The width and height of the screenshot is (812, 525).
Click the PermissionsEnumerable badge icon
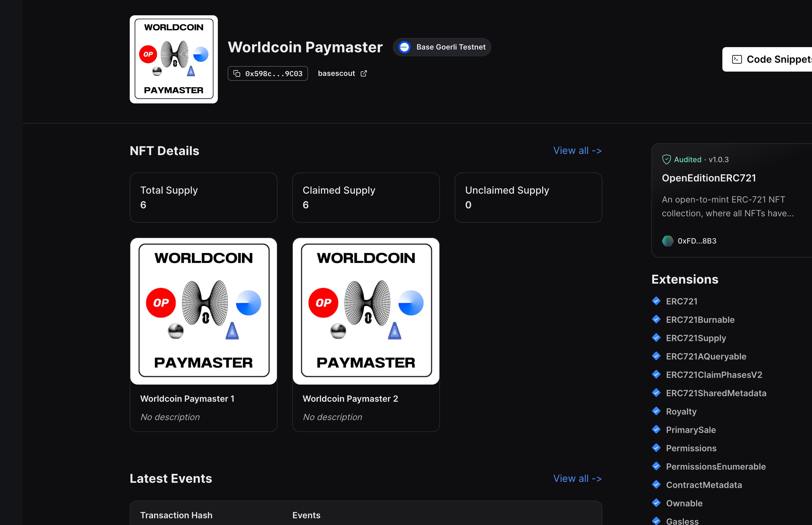tap(656, 466)
